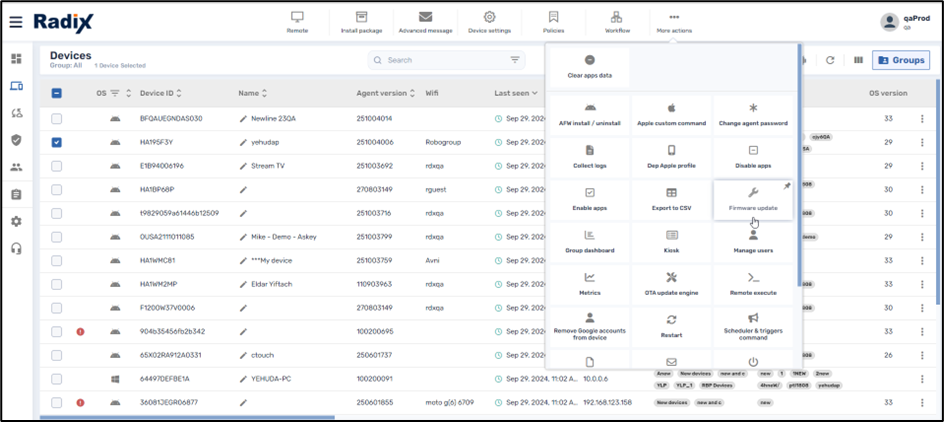Sort by Name column
Viewport: 944px width, 422px height.
click(264, 93)
